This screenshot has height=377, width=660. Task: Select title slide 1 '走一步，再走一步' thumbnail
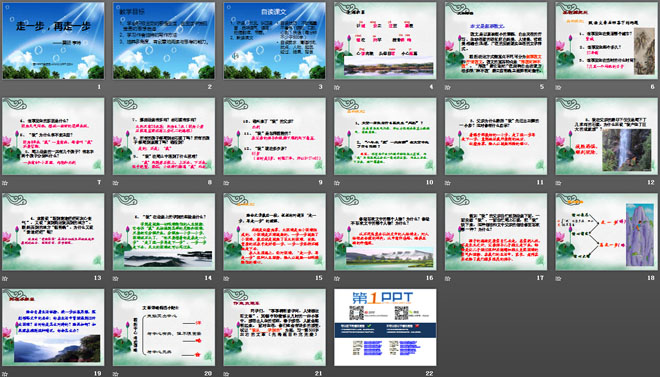point(53,40)
